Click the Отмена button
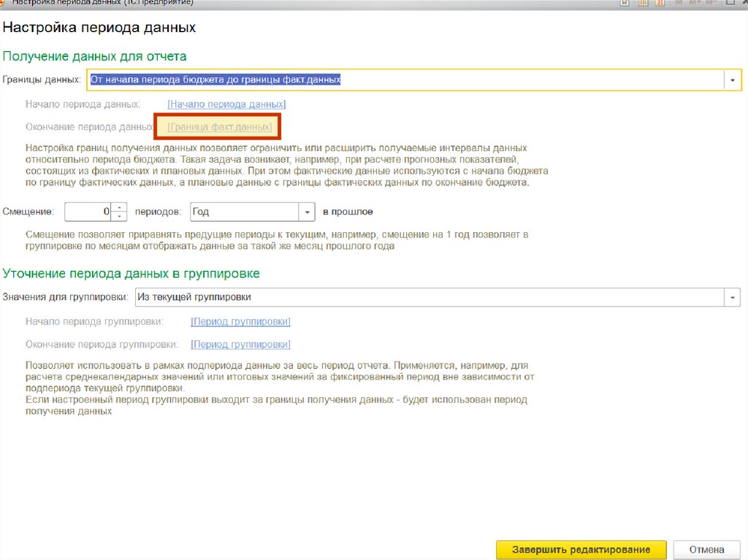 pos(706,550)
